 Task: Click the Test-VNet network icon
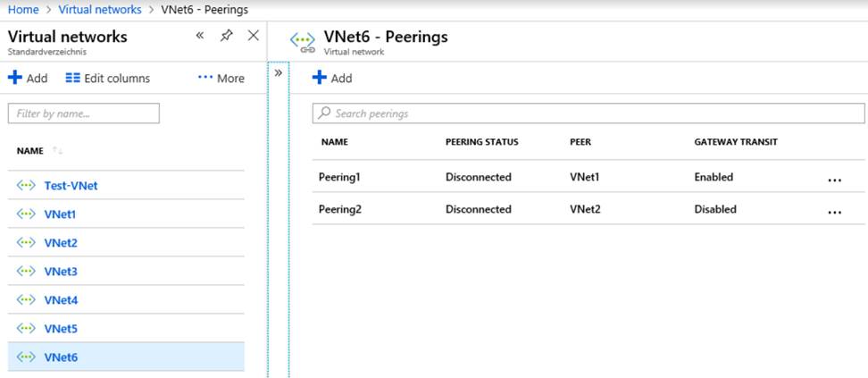pos(26,186)
